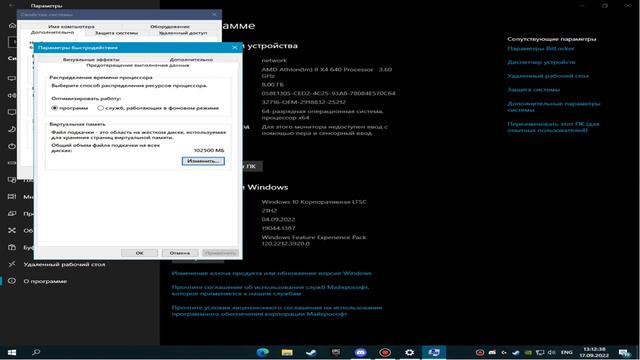Image resolution: width=640 pixels, height=360 pixels.
Task: Click the Shared experiences icon in sidebar
Action: click(x=12, y=231)
